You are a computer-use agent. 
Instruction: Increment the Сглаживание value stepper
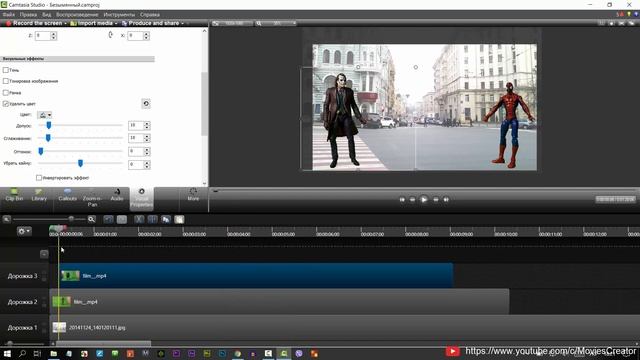coord(147,136)
